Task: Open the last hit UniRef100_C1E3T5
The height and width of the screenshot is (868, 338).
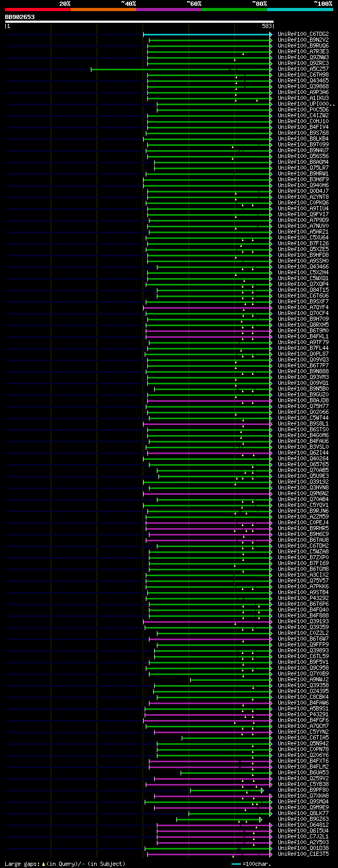Action: click(303, 854)
